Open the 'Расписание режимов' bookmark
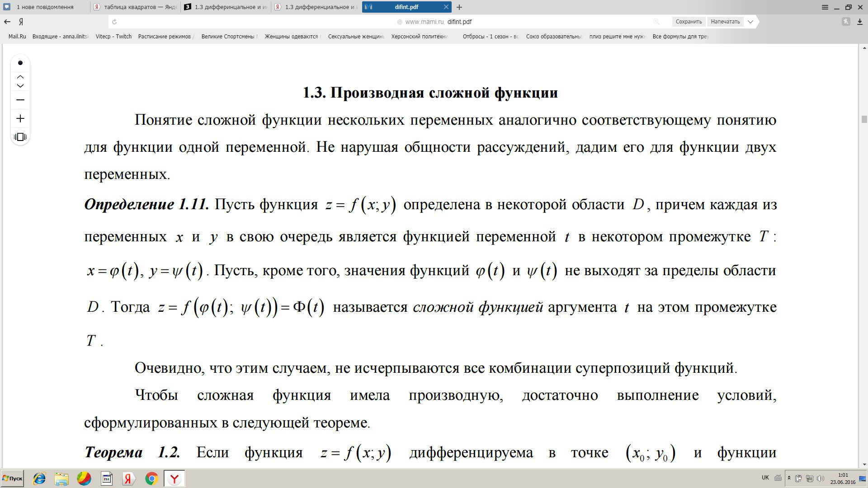The height and width of the screenshot is (488, 868). click(x=166, y=37)
